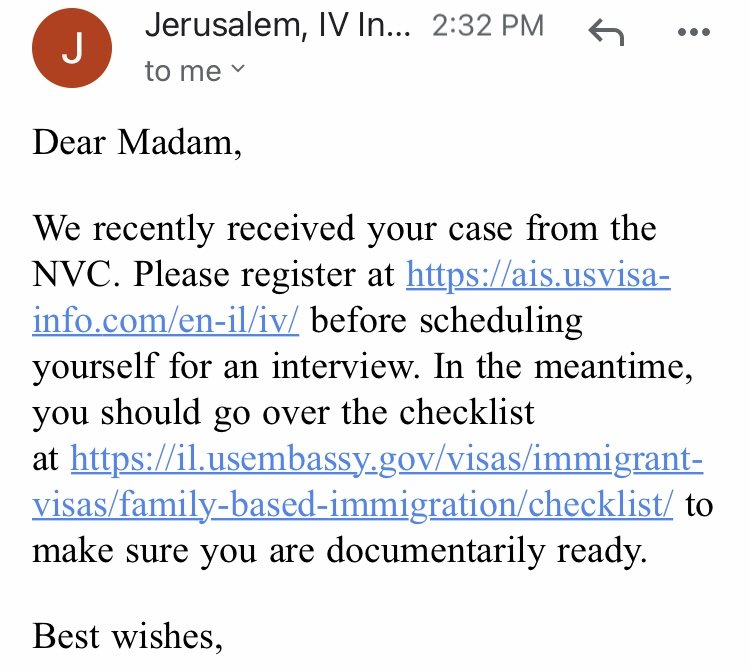Screen dimensions: 750x670
Task: Follow the "info.com/en-il/iv/" link line
Action: coord(165,320)
